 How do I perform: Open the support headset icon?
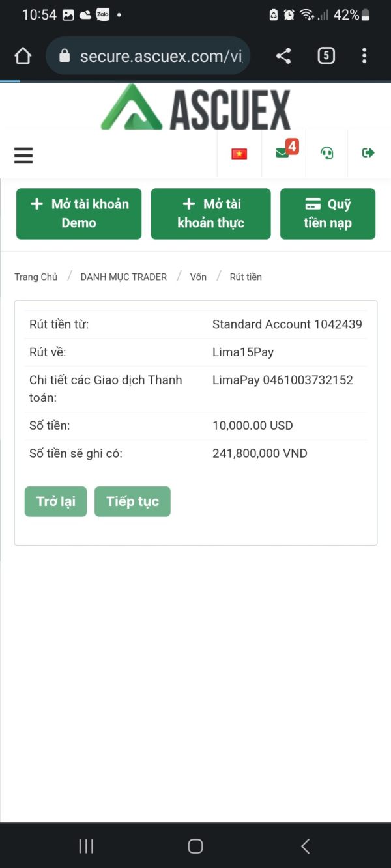pos(326,153)
